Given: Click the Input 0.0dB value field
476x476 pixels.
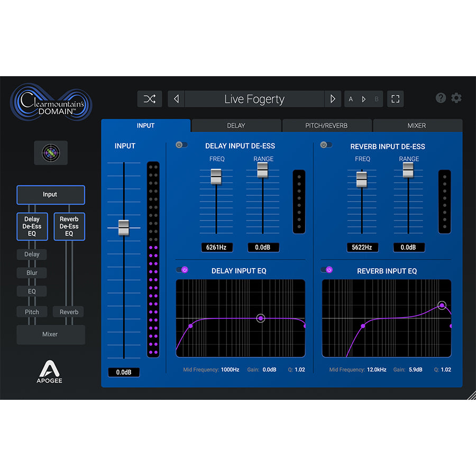Looking at the screenshot, I should [x=124, y=372].
